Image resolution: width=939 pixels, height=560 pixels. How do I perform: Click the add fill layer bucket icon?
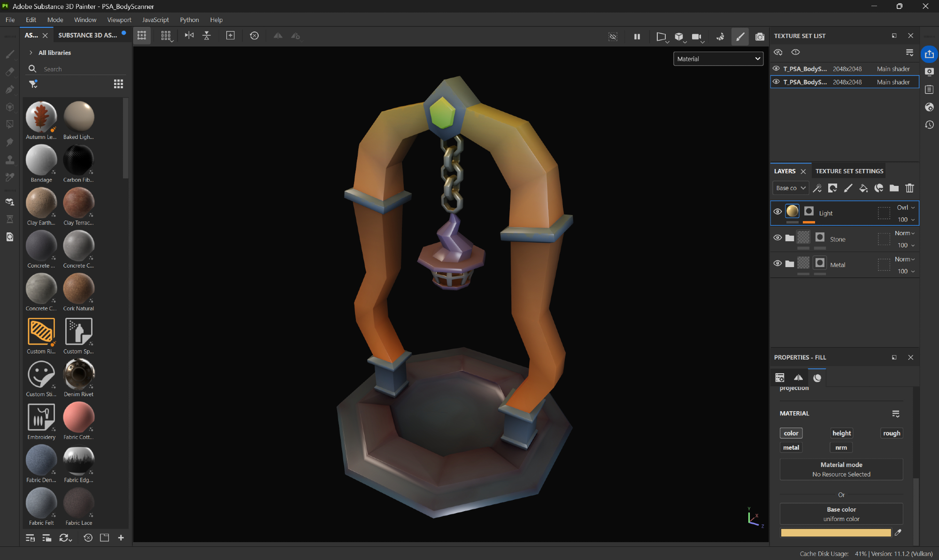click(863, 188)
